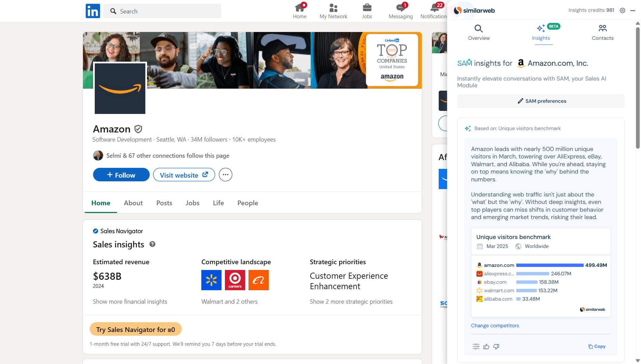641x364 pixels.
Task: Give thumbs down on the SAM insight
Action: coord(496,346)
